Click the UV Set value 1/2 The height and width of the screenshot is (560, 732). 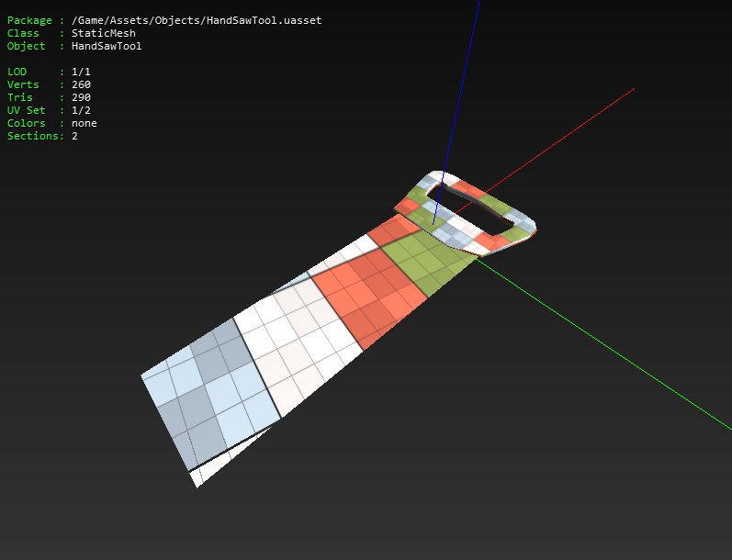81,110
